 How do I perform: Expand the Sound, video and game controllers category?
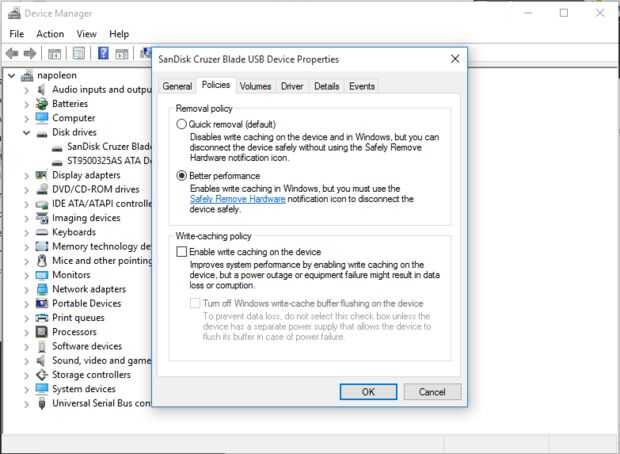click(x=26, y=361)
